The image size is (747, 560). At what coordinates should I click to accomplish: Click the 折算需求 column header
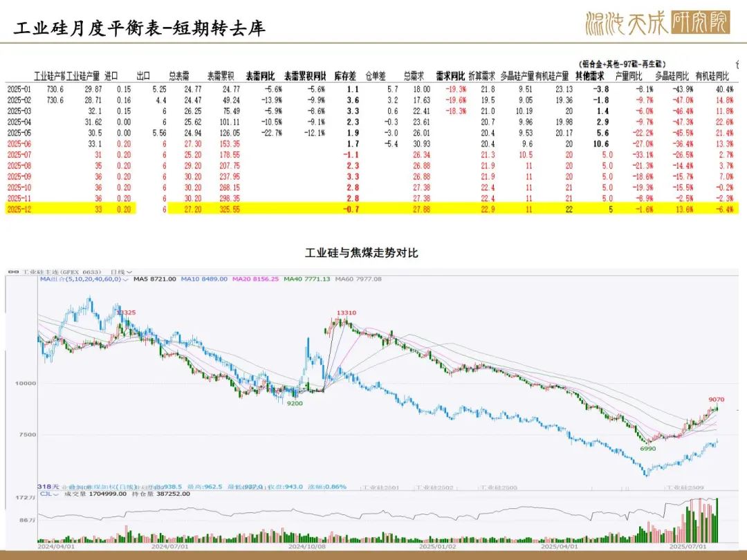[481, 76]
